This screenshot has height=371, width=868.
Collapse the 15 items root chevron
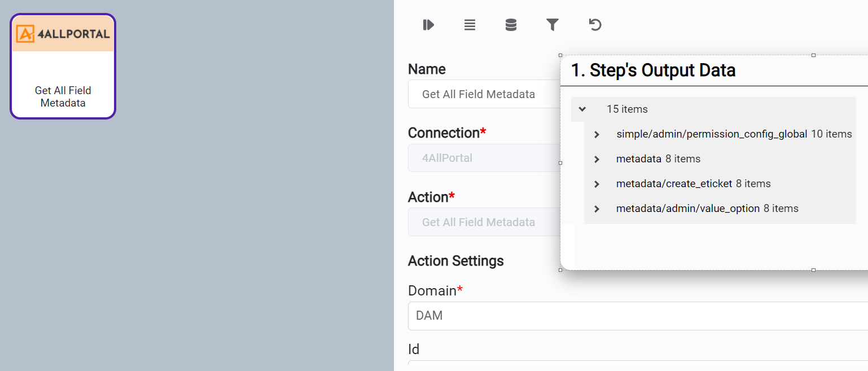[582, 109]
